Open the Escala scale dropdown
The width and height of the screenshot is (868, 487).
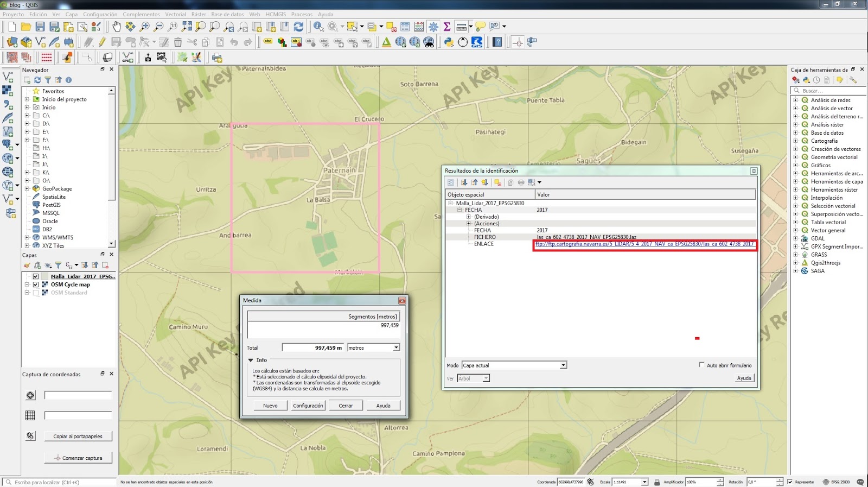(x=644, y=482)
